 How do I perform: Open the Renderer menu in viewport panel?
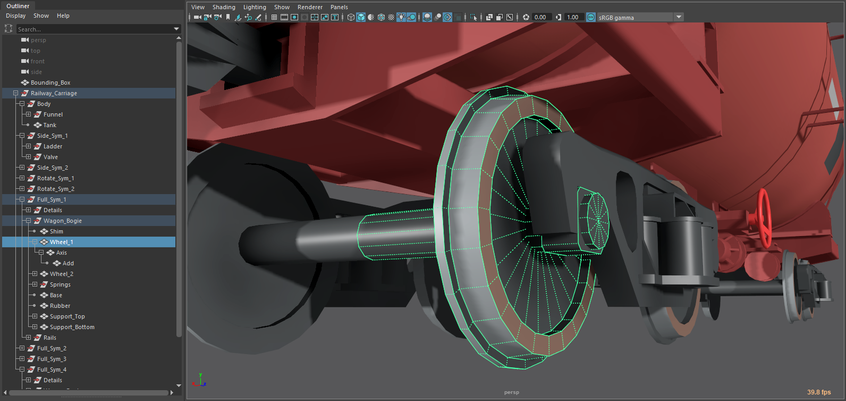click(312, 6)
